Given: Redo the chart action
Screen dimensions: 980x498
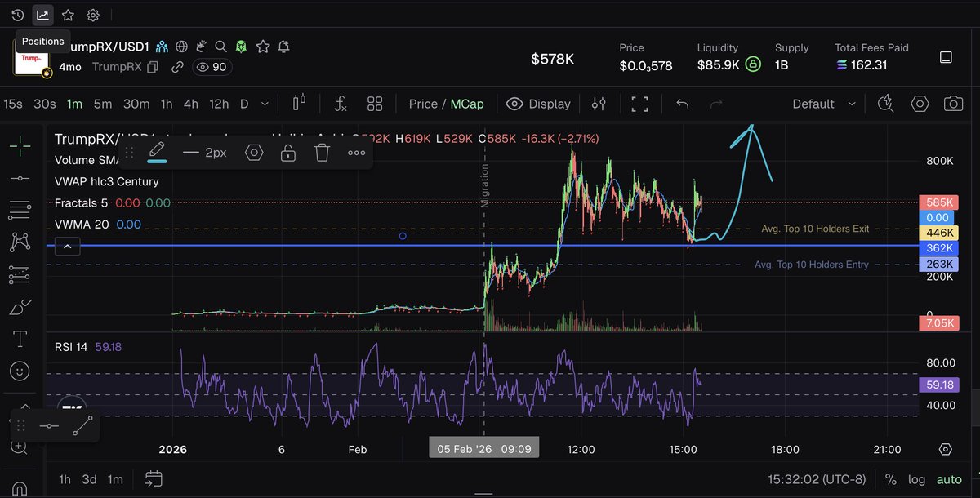Looking at the screenshot, I should tap(717, 104).
